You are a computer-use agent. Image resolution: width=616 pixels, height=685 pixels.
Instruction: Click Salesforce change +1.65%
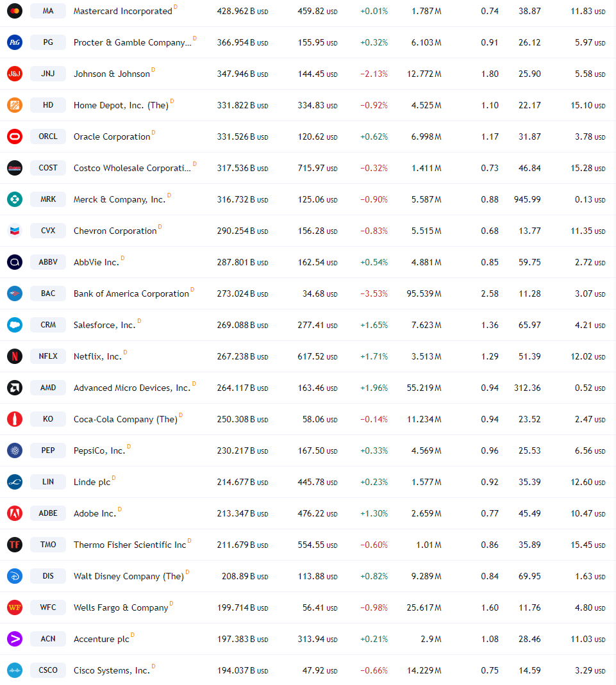click(x=374, y=325)
